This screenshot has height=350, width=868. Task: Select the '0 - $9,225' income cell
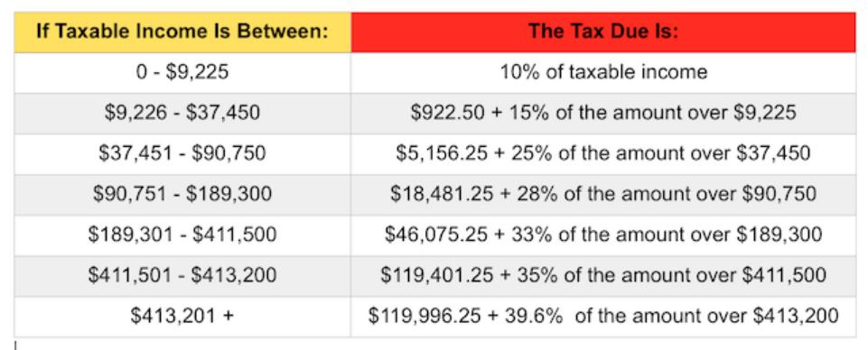182,72
